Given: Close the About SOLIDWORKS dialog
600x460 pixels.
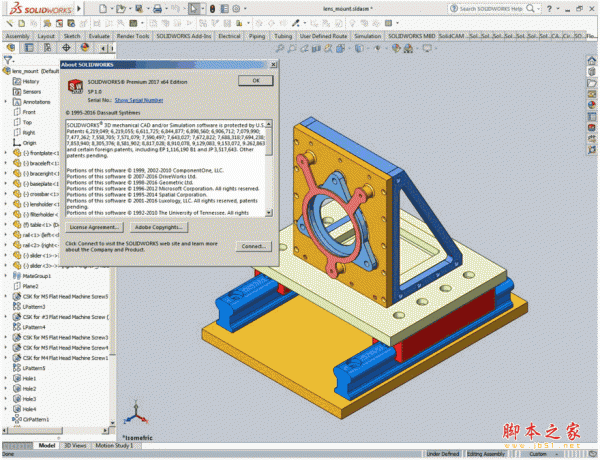Looking at the screenshot, I should pyautogui.click(x=273, y=65).
